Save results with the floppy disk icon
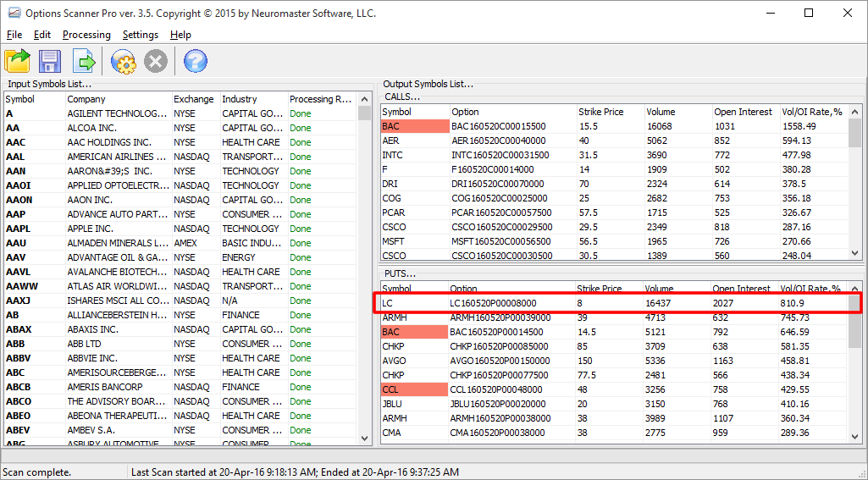Image resolution: width=868 pixels, height=480 pixels. [50, 61]
